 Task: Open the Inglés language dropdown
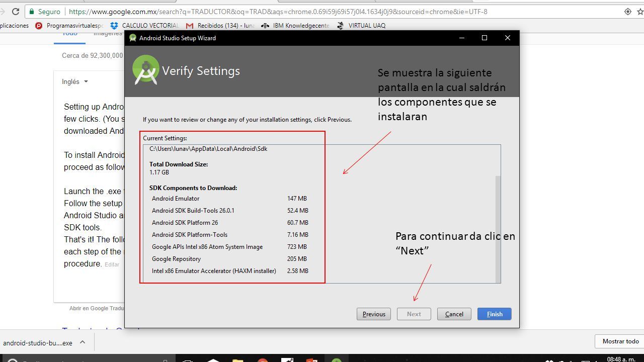pos(75,81)
